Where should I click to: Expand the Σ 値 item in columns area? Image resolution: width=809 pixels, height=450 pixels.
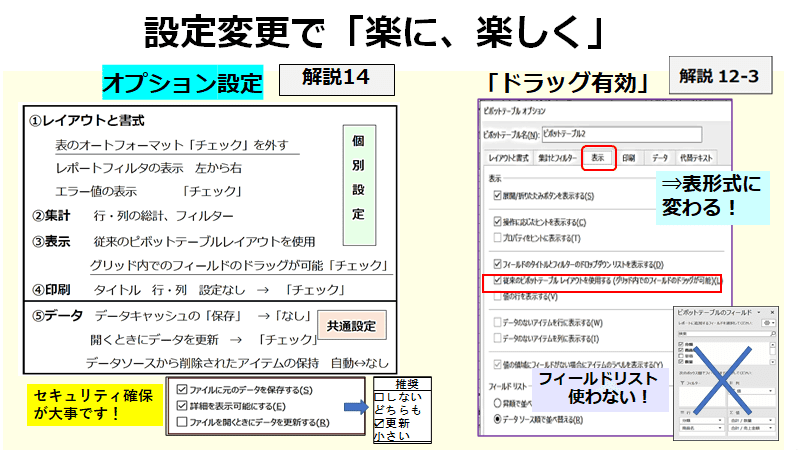[770, 391]
